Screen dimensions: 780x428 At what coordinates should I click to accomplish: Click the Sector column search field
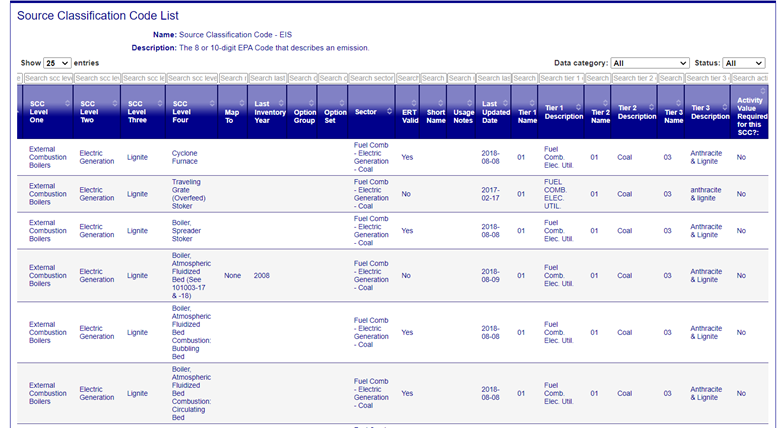[372, 78]
